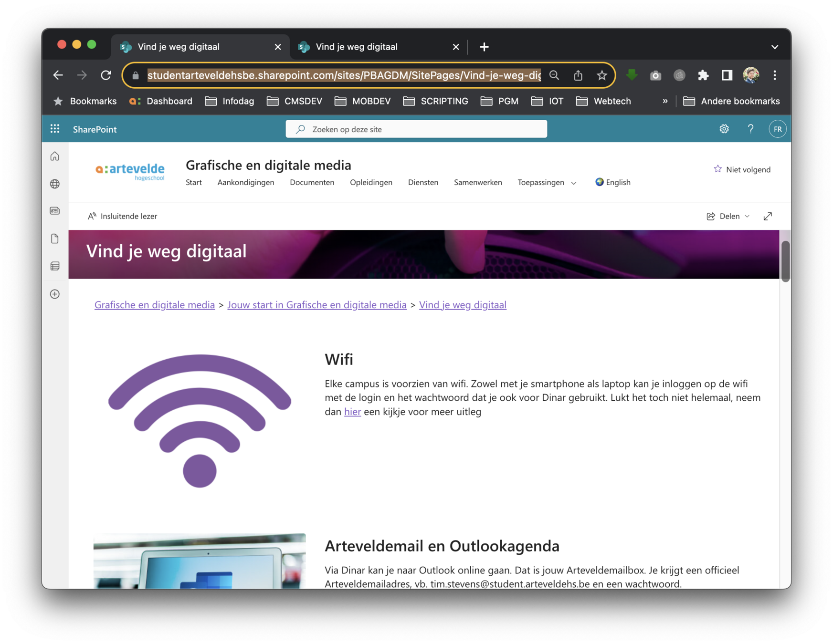The image size is (833, 644).
Task: Follow the Jouw start in Grafische breadcrumb link
Action: 317,304
